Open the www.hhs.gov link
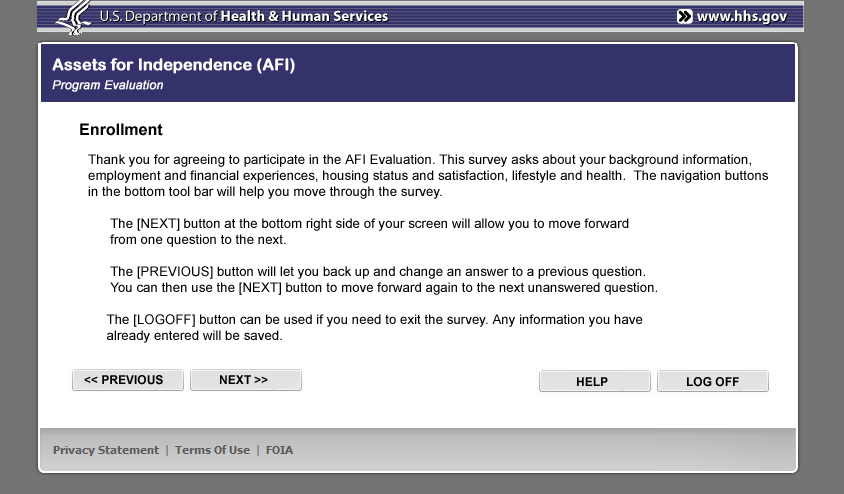 pyautogui.click(x=741, y=16)
